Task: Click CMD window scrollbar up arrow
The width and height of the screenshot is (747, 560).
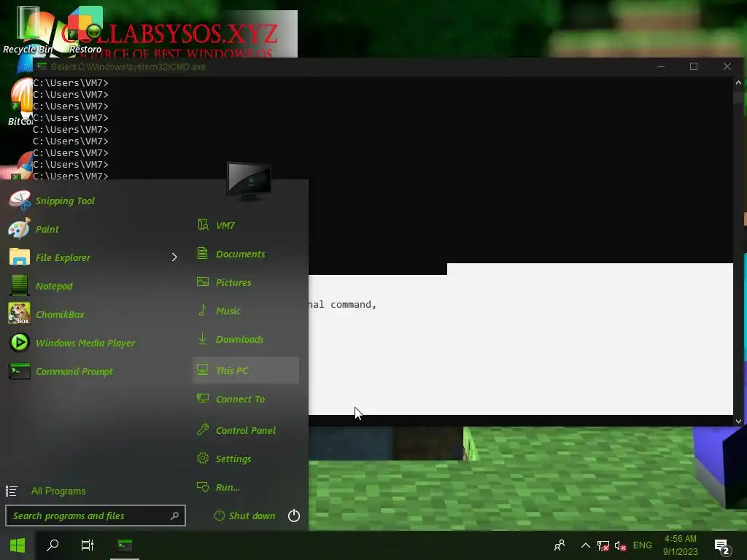Action: point(738,82)
